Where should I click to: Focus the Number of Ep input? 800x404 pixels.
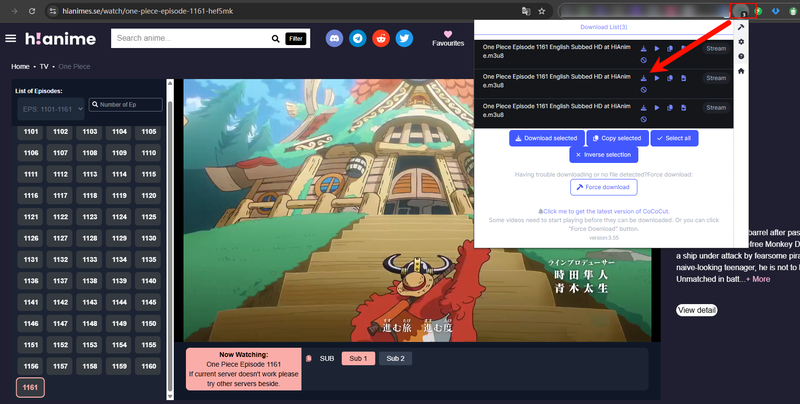pos(126,105)
